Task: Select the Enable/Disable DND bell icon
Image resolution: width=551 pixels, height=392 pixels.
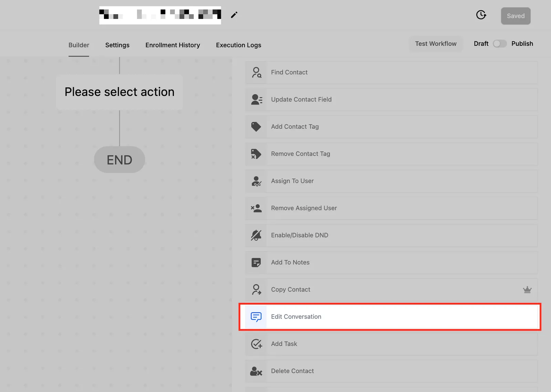Action: click(256, 235)
